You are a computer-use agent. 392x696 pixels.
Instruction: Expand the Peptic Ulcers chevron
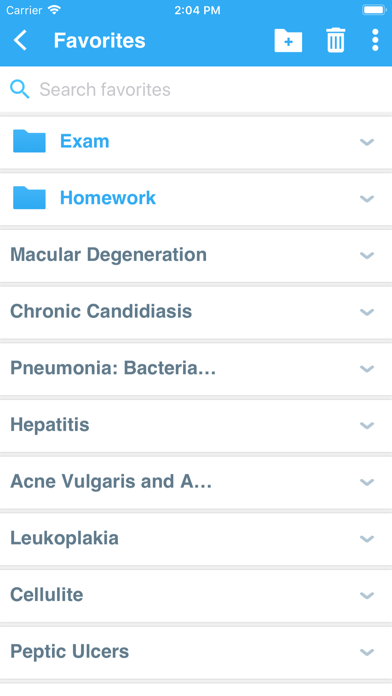[367, 652]
